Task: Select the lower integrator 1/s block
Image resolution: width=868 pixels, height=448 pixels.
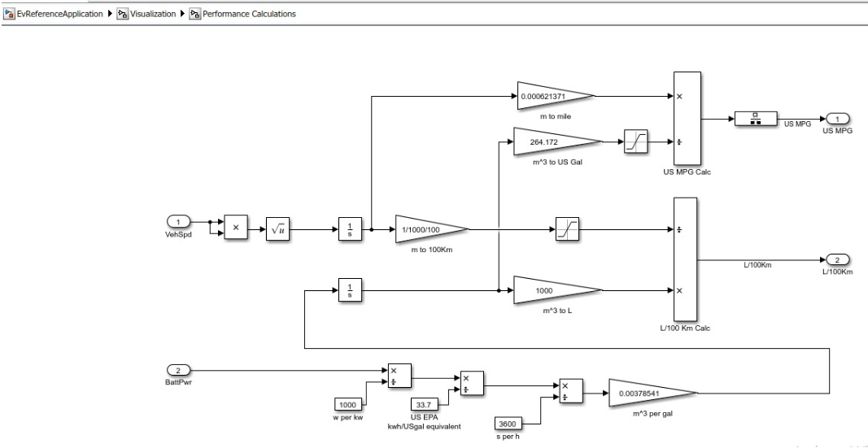Action: pyautogui.click(x=350, y=289)
